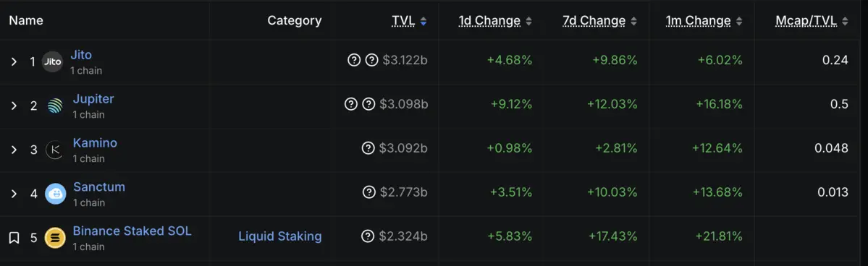Sort table by 1m Change column
This screenshot has width=868, height=266.
tap(704, 21)
